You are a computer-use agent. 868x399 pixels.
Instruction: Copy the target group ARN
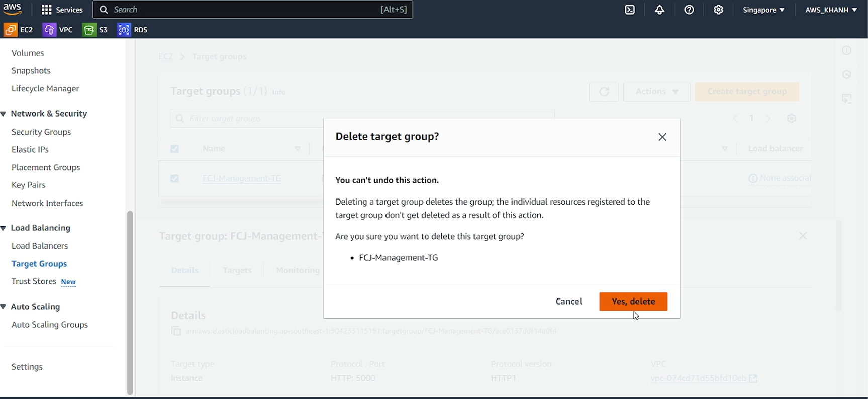tap(176, 331)
